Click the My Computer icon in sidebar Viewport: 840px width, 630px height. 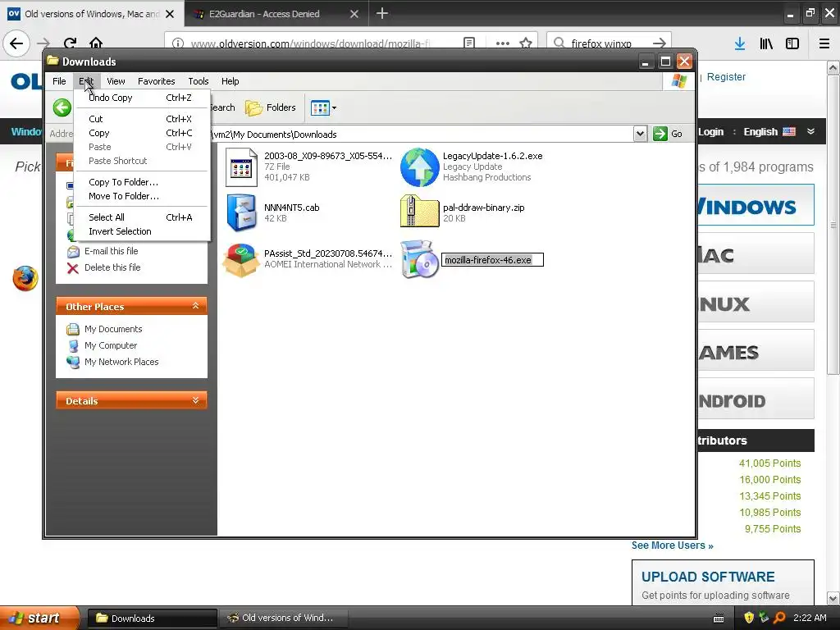tap(73, 346)
